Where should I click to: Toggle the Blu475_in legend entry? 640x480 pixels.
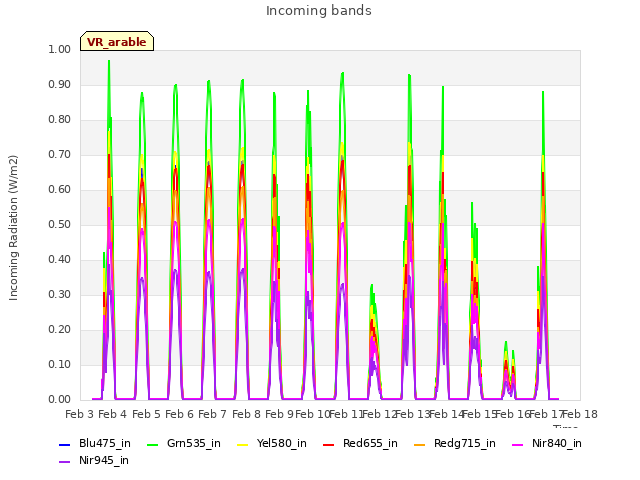point(95,443)
